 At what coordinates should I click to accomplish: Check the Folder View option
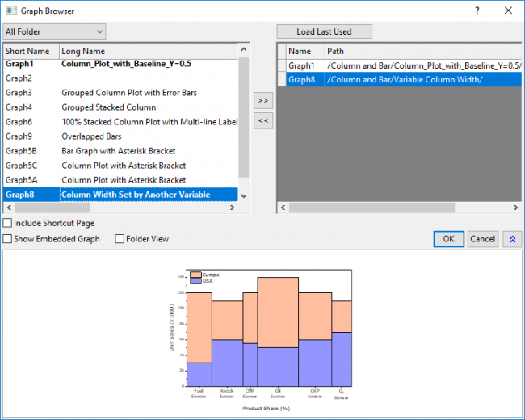pyautogui.click(x=120, y=239)
